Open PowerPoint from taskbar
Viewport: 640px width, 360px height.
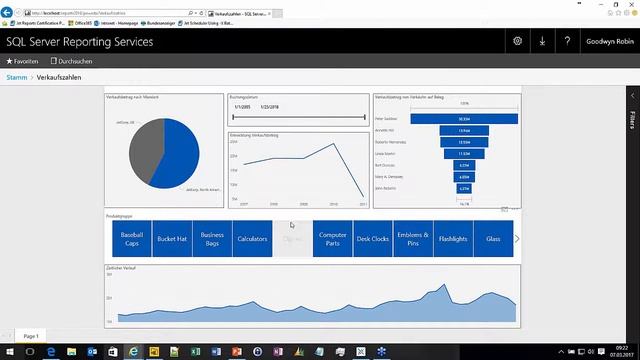coord(237,351)
